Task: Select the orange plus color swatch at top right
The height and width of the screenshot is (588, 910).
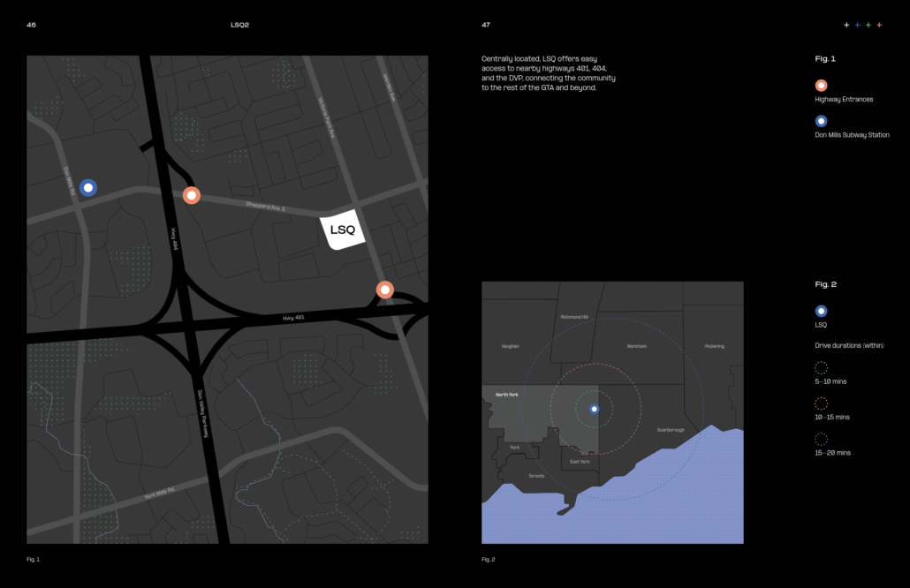Action: click(x=879, y=25)
